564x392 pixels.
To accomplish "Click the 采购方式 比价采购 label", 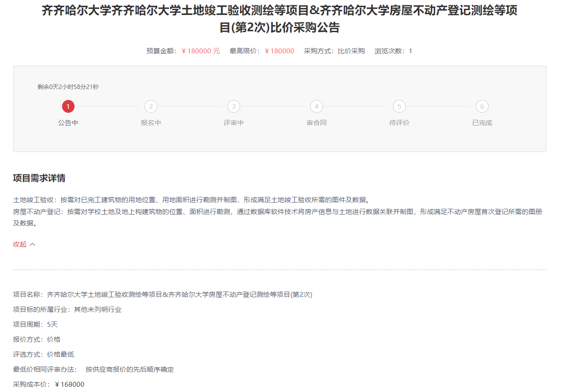I will pyautogui.click(x=334, y=51).
